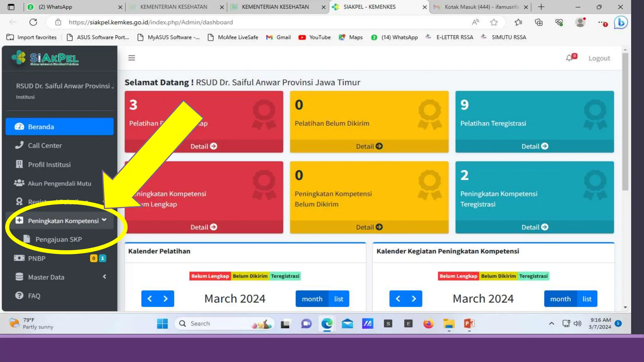Screen dimensions: 644x362
Task: Switch Kalender Pelatihan to list view
Action: point(338,299)
